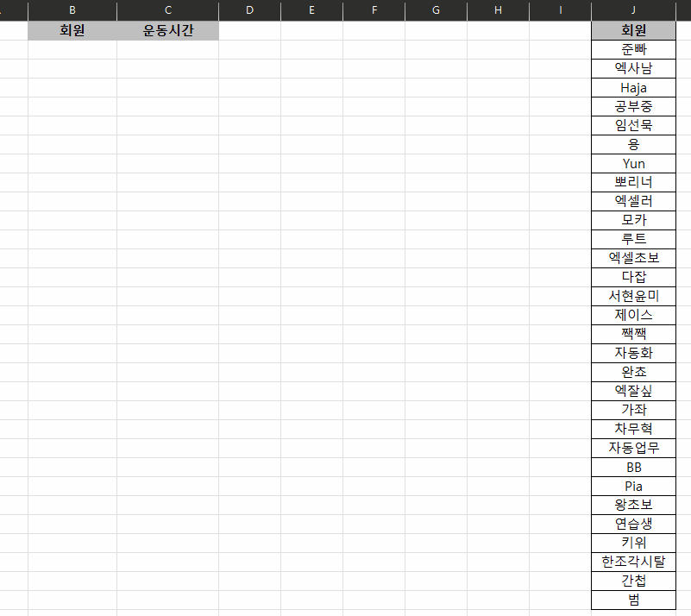Select the cell containing 엑셀러
691x616 pixels.
[x=634, y=201]
